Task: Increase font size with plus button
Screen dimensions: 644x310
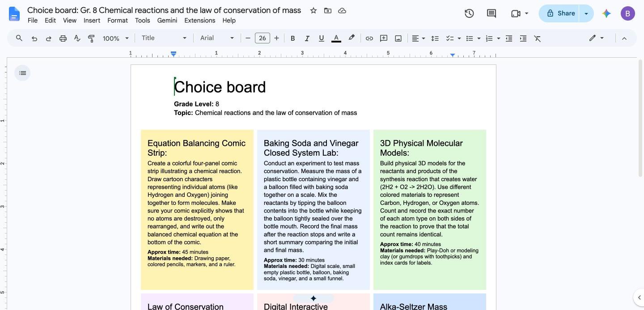Action: pyautogui.click(x=276, y=38)
